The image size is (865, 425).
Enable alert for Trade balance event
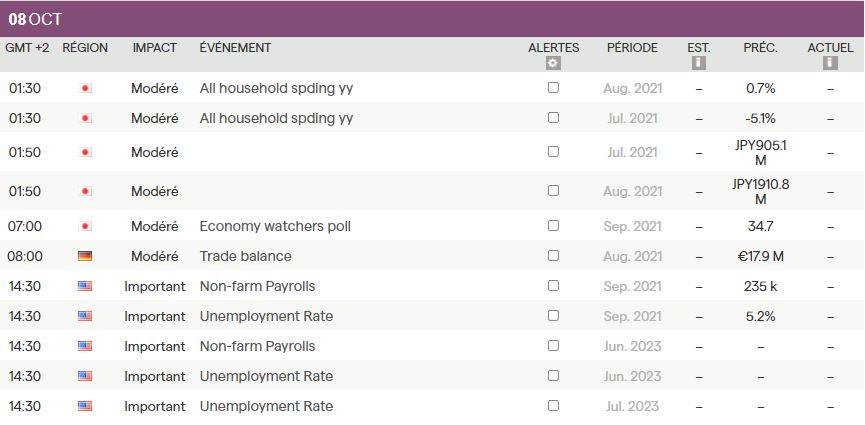click(554, 256)
